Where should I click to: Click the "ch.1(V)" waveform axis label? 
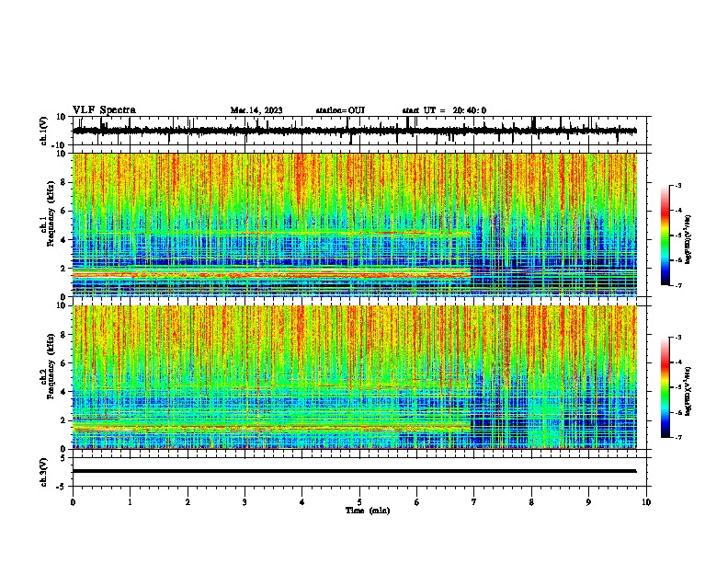coord(44,131)
